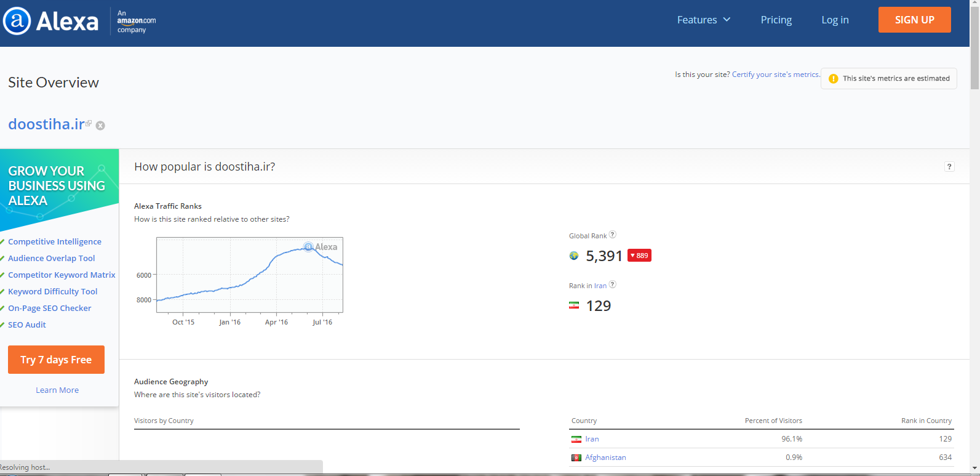Open the Competitive Intelligence link
980x476 pixels.
coord(55,242)
